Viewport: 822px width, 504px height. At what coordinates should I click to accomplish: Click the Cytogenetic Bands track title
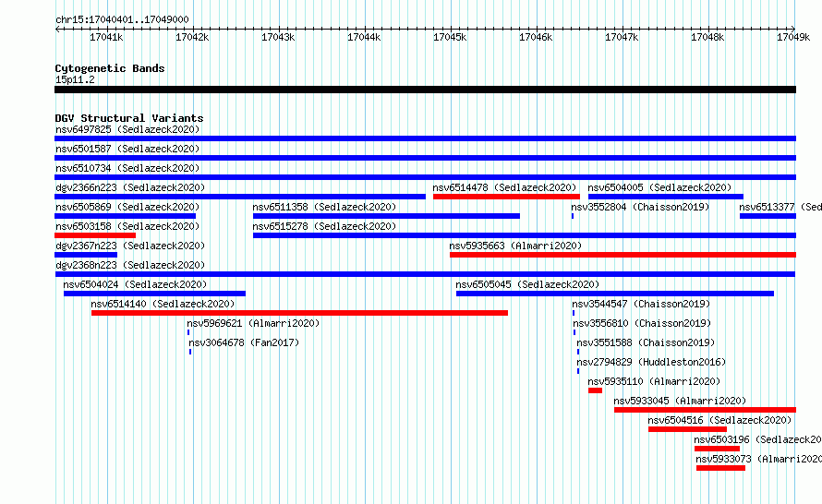point(110,68)
